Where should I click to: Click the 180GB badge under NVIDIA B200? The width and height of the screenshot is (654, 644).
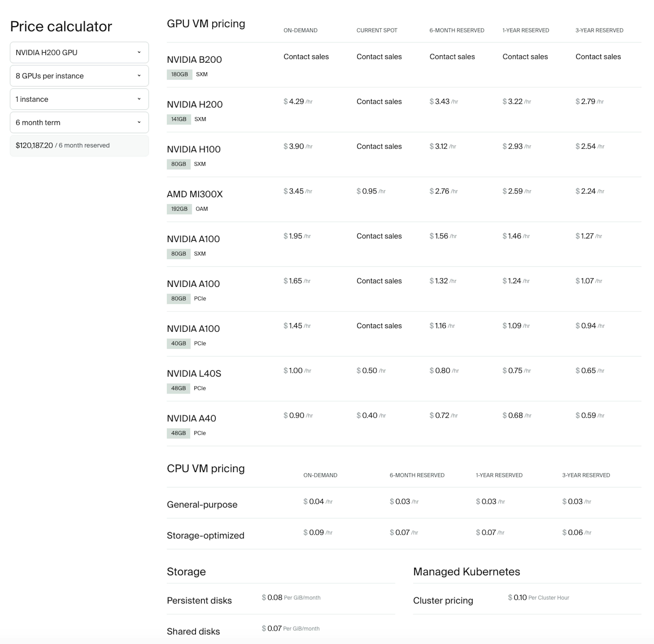[179, 74]
